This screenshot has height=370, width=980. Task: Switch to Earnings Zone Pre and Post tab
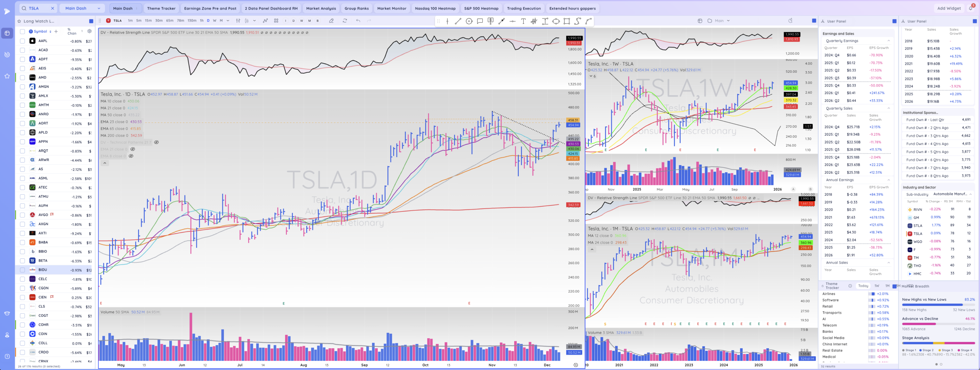tap(210, 8)
